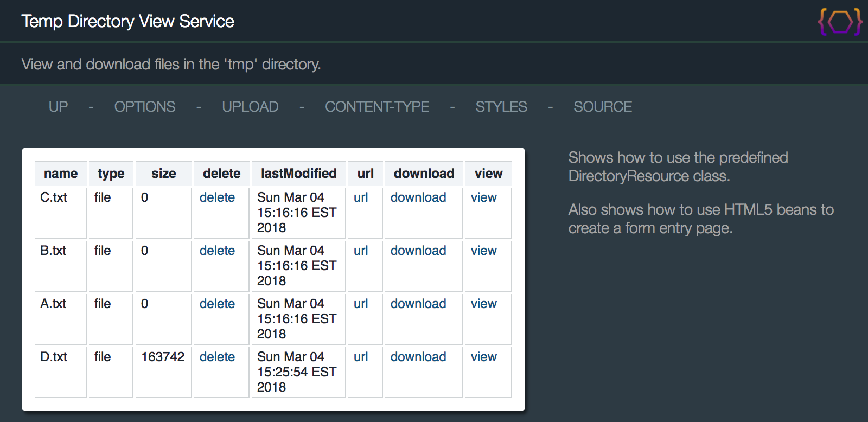868x422 pixels.
Task: View contents of B.txt
Action: click(x=484, y=251)
